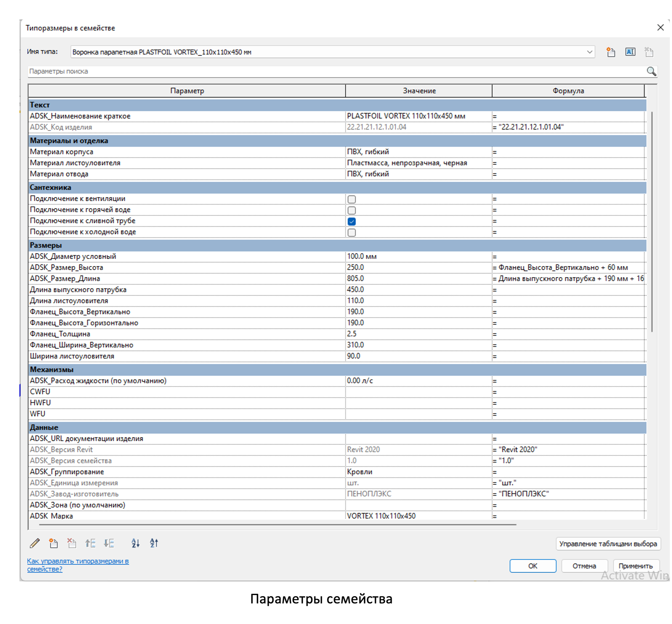672x624 pixels.
Task: Click the Move parameter down icon
Action: point(109,543)
